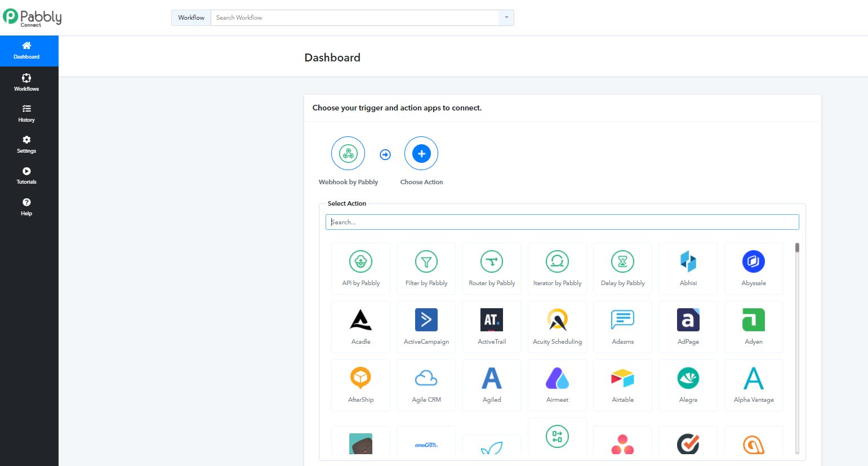Click the 'Choose your trigger and action apps' text
The height and width of the screenshot is (466, 868).
point(397,108)
